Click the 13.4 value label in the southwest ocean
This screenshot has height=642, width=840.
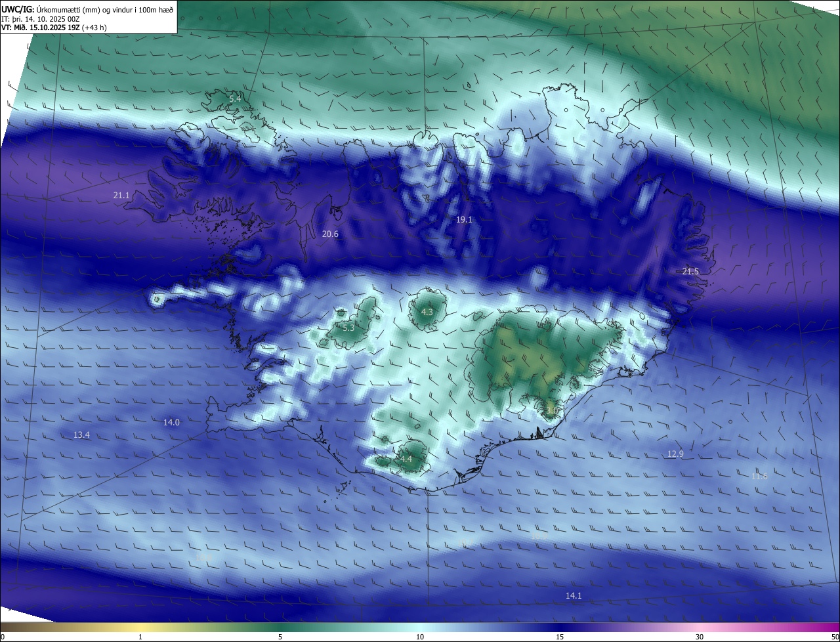(81, 435)
